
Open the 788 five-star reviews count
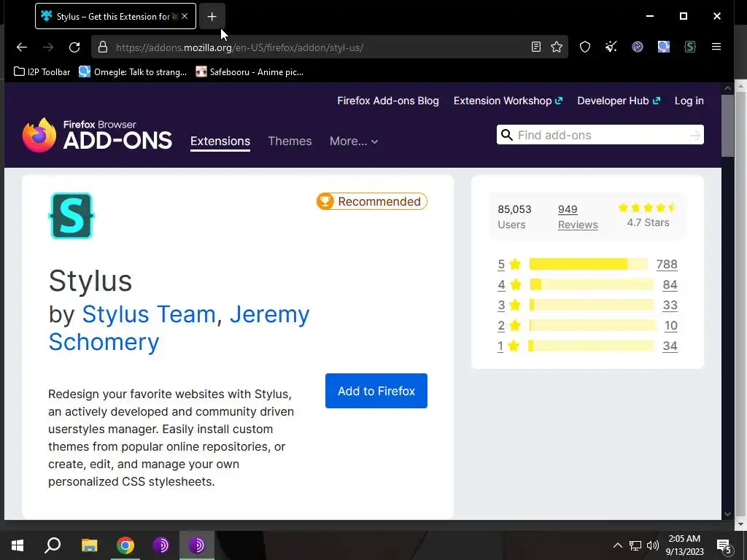(667, 264)
